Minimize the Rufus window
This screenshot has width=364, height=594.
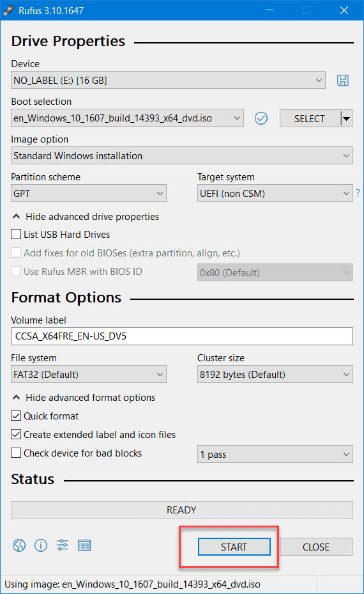[x=269, y=10]
